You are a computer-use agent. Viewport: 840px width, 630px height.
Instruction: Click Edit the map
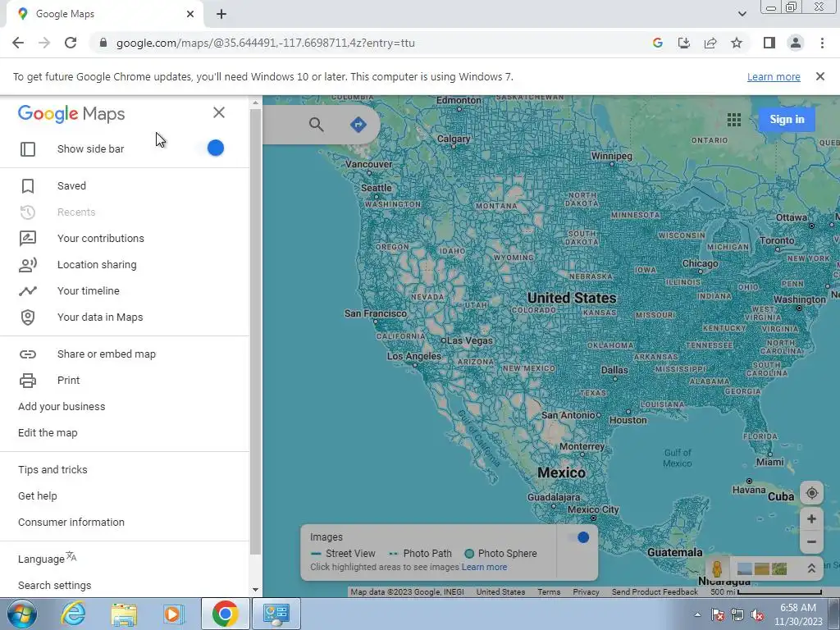coord(48,433)
